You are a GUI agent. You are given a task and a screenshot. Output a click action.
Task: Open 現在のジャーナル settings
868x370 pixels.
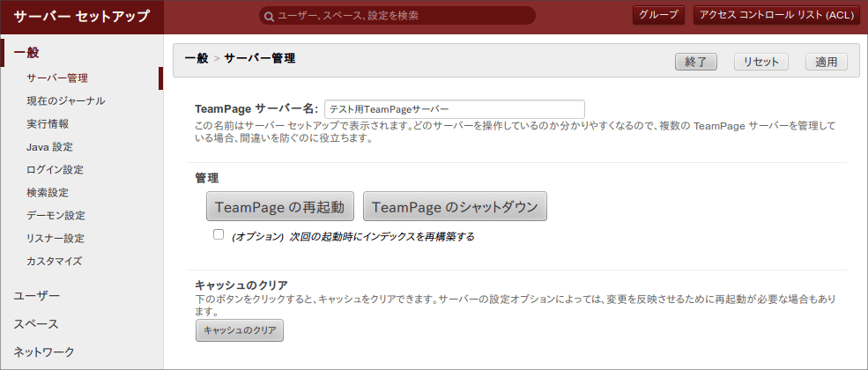(x=66, y=100)
